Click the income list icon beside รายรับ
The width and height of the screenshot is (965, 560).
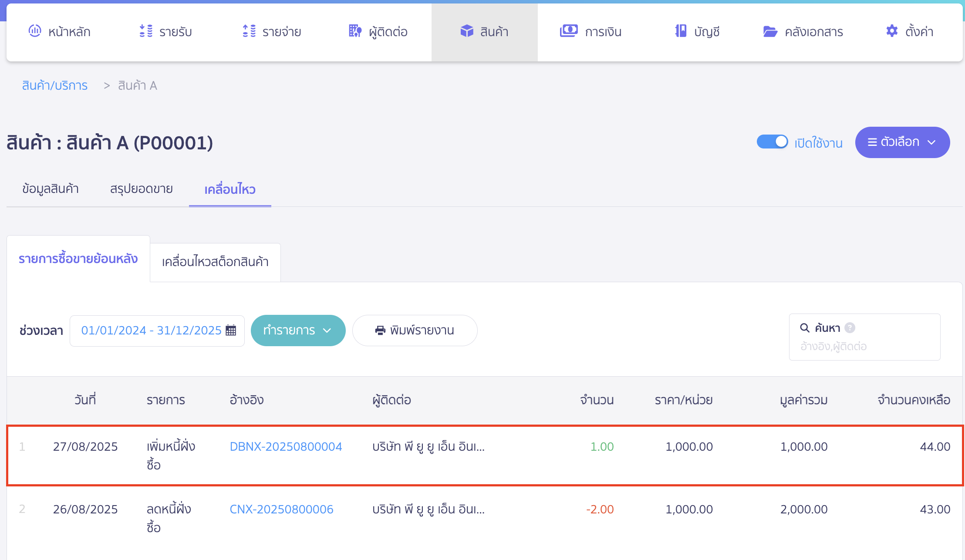click(x=146, y=31)
